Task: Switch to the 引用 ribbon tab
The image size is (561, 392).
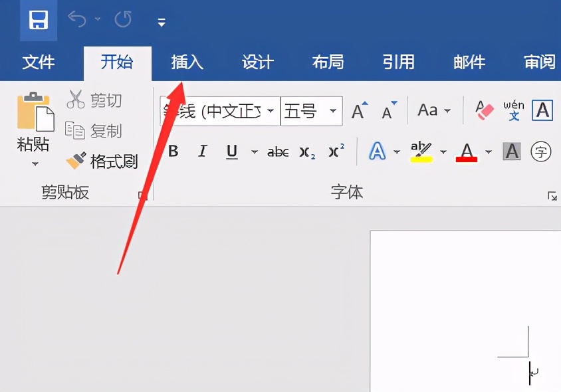Action: pos(399,62)
